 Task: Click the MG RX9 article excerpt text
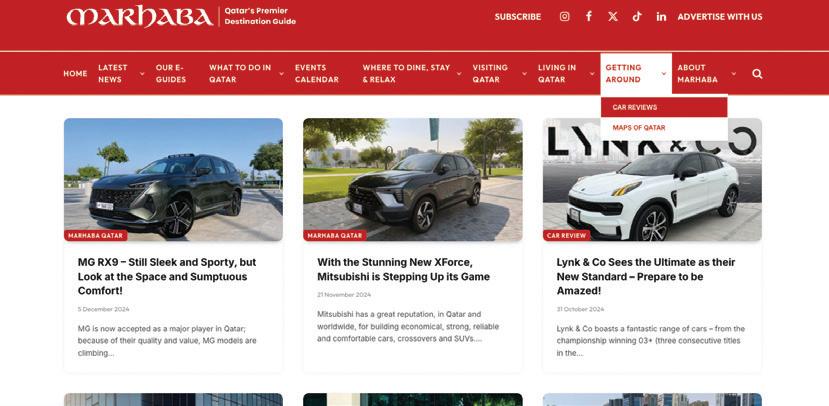[167, 341]
